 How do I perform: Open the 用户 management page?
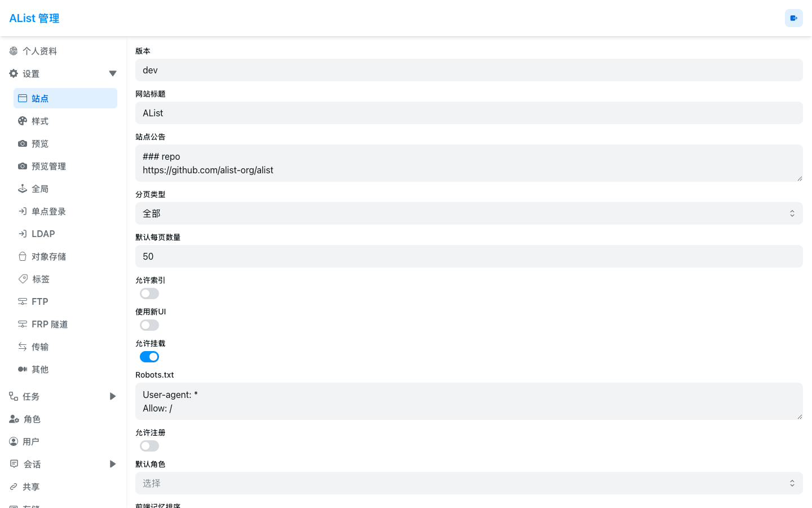[x=63, y=441]
